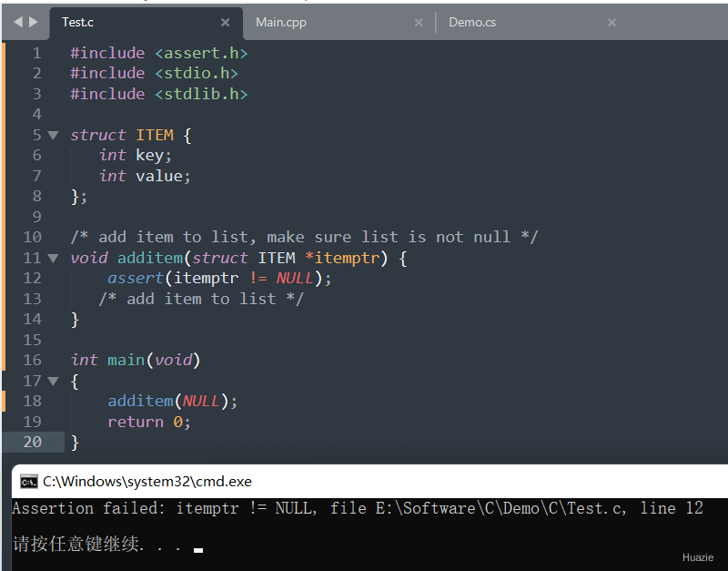Click the return 0 statement
Image resolution: width=728 pixels, height=571 pixels.
[148, 422]
